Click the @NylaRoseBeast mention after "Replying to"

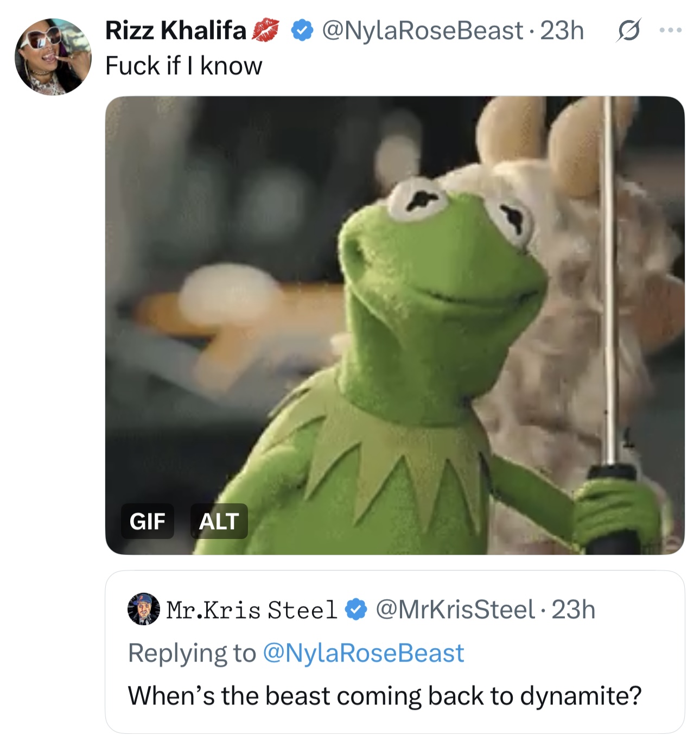click(x=363, y=653)
